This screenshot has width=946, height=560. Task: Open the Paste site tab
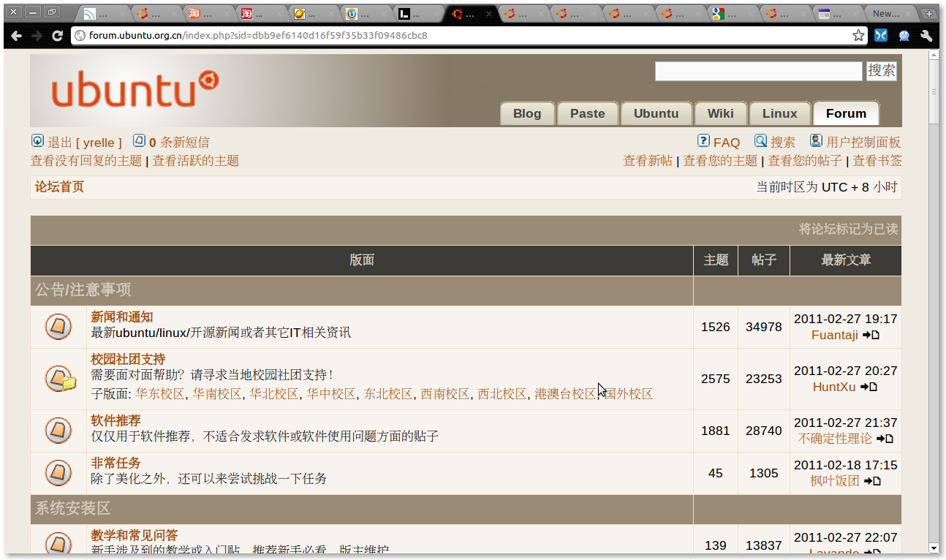click(x=588, y=113)
